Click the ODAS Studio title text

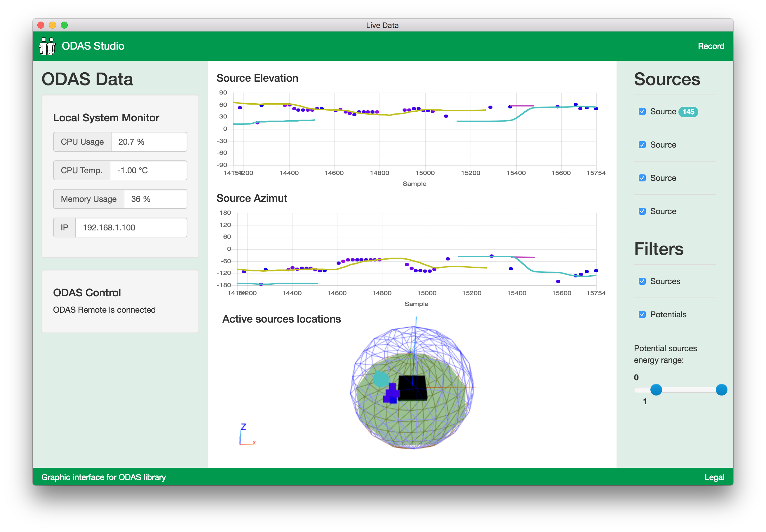pyautogui.click(x=93, y=46)
